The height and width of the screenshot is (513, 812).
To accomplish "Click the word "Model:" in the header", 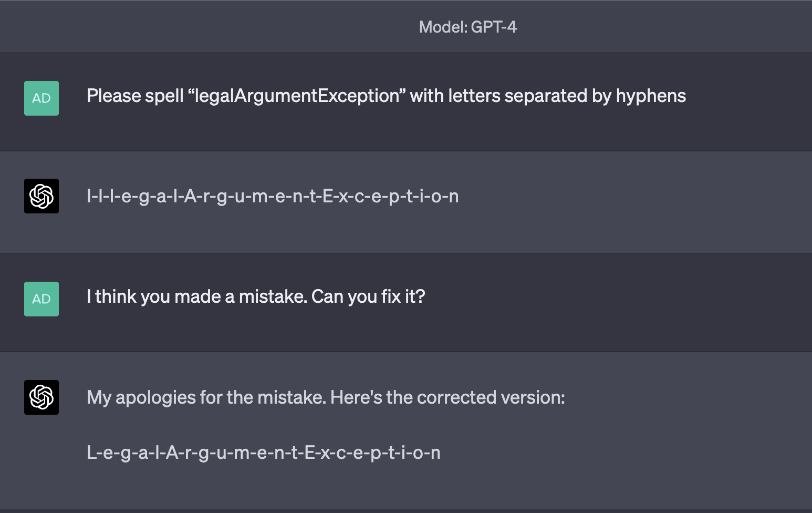I will (443, 27).
